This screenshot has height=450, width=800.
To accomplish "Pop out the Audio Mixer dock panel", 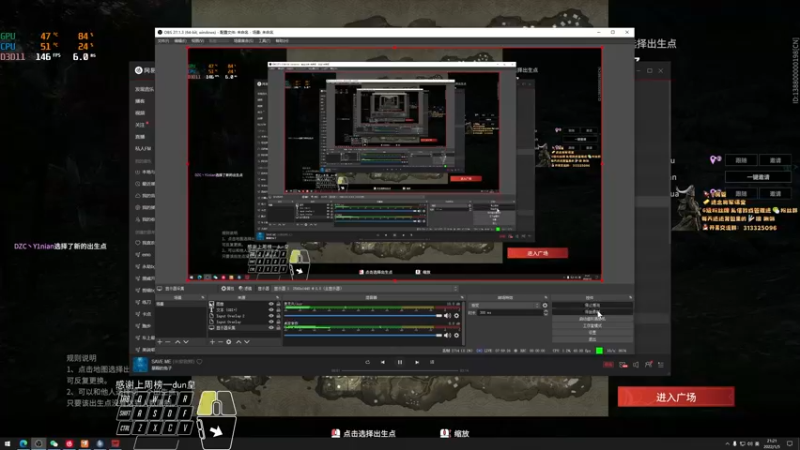I will [462, 297].
